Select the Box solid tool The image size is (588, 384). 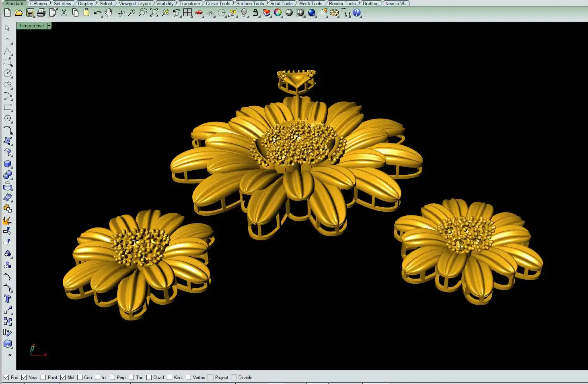coord(8,164)
